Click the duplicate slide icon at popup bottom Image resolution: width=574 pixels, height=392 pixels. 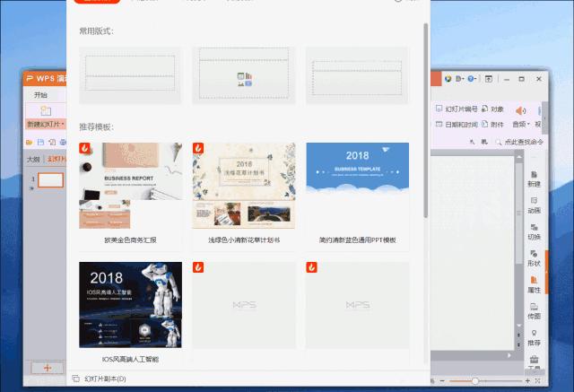pos(75,379)
